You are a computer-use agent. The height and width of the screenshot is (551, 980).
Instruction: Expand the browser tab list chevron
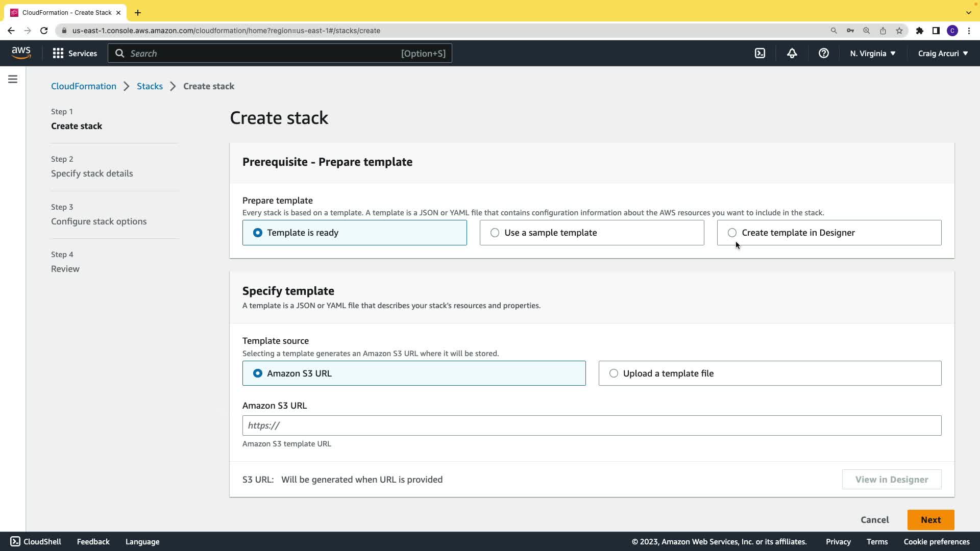(x=968, y=12)
